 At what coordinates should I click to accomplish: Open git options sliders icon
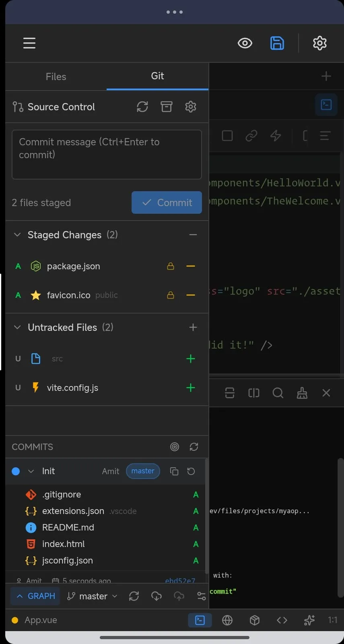(202, 596)
